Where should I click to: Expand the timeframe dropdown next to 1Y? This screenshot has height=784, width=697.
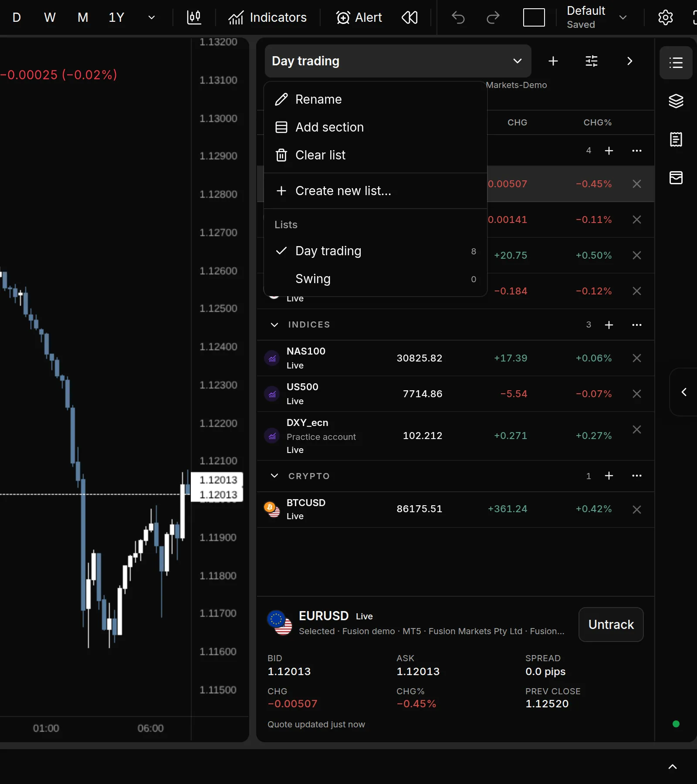[x=152, y=17]
